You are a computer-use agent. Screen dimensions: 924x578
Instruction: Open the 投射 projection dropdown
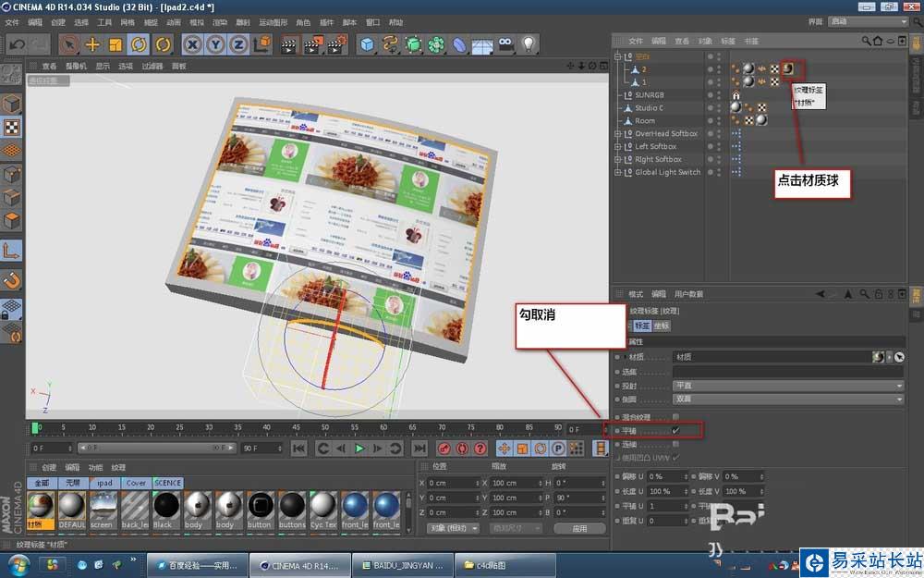(788, 386)
